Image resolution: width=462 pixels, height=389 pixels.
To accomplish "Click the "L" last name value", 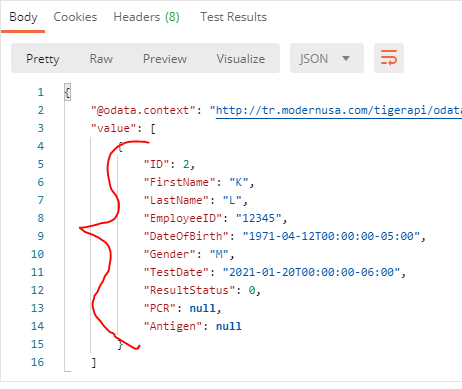I will [x=232, y=200].
